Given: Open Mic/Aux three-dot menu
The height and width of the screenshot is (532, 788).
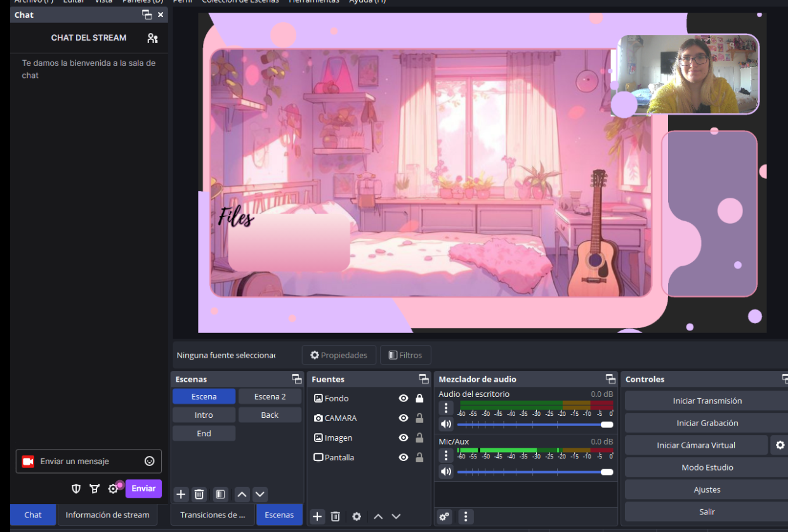Looking at the screenshot, I should click(x=446, y=455).
